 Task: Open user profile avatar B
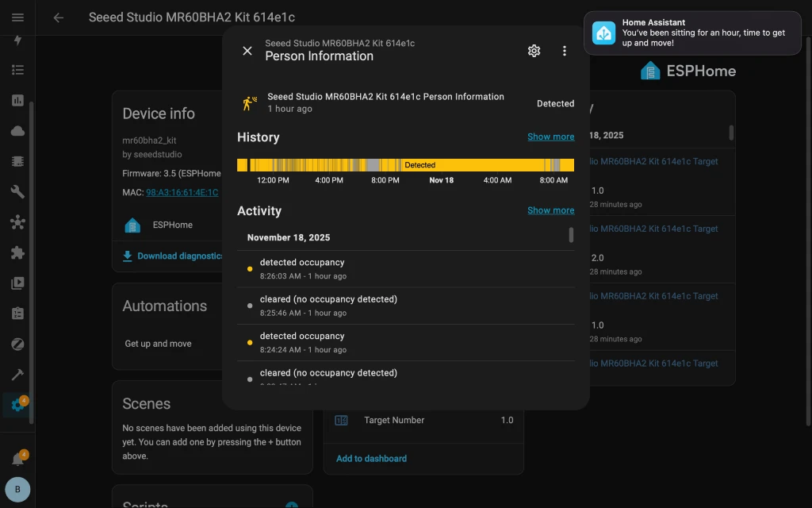pyautogui.click(x=17, y=490)
